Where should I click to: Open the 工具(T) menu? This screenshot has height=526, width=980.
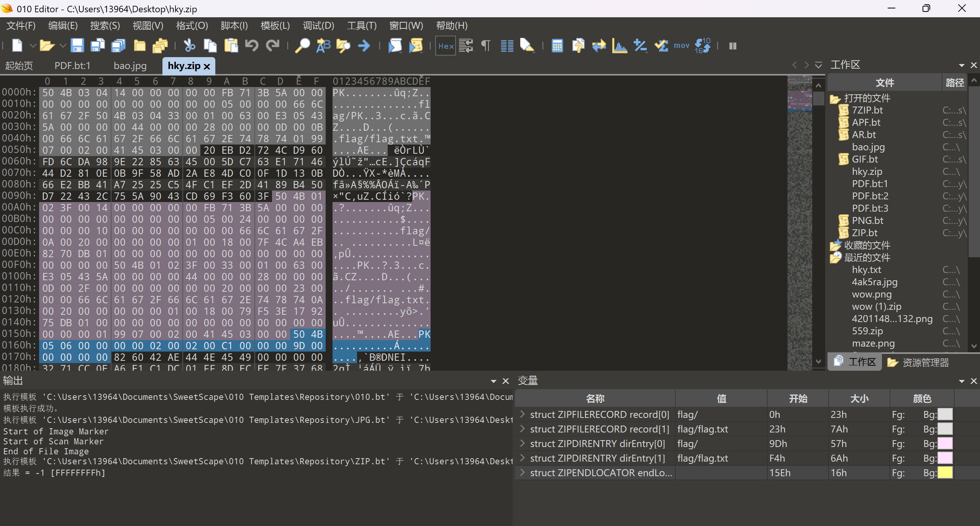tap(362, 26)
